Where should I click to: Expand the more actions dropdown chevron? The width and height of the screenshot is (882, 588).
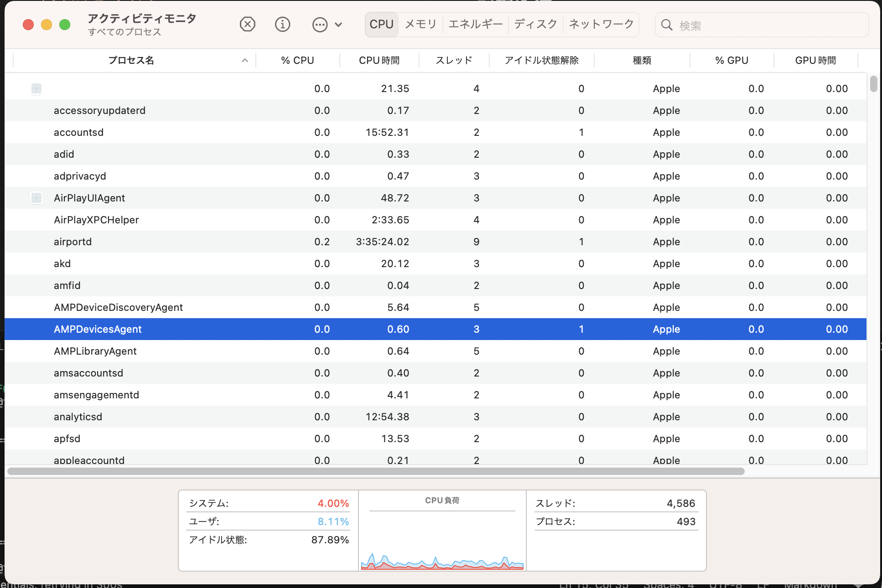click(338, 25)
